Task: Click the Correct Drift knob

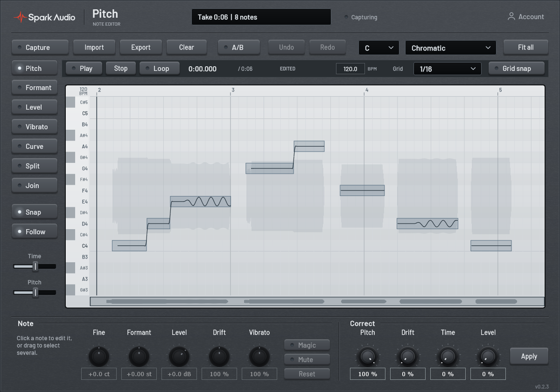Action: pyautogui.click(x=408, y=357)
